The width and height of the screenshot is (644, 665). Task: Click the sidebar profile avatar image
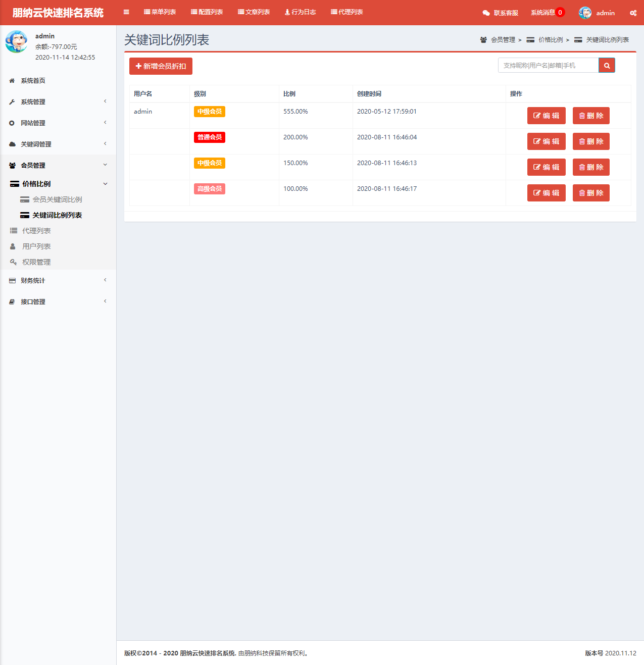(16, 42)
